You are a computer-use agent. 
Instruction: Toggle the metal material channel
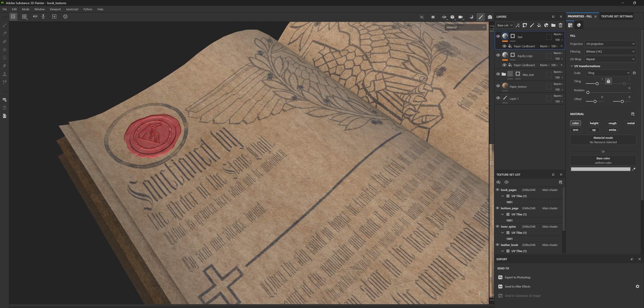click(x=631, y=123)
